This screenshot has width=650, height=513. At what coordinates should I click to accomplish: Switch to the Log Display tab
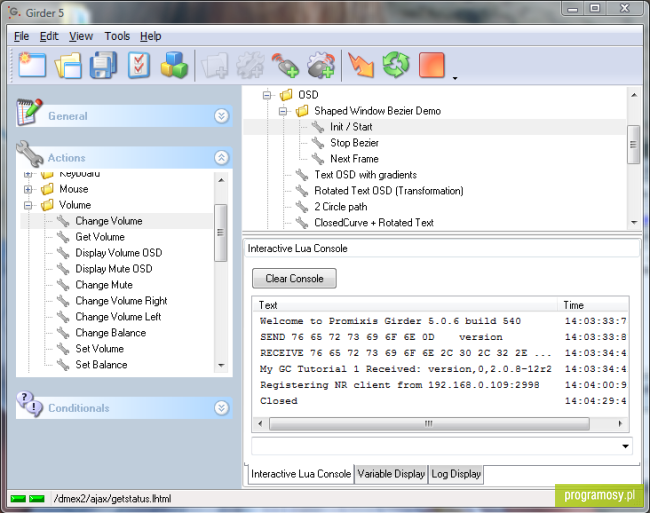click(x=456, y=474)
